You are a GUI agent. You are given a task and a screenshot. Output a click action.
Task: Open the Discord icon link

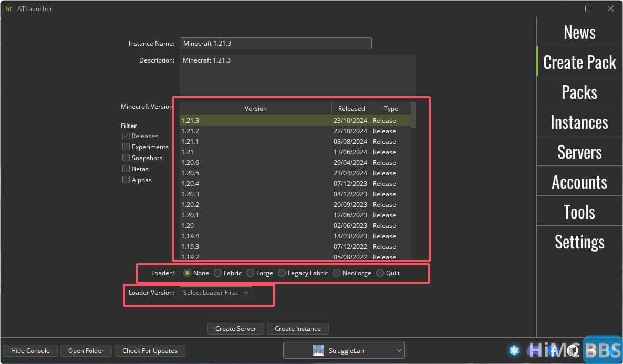(532, 350)
